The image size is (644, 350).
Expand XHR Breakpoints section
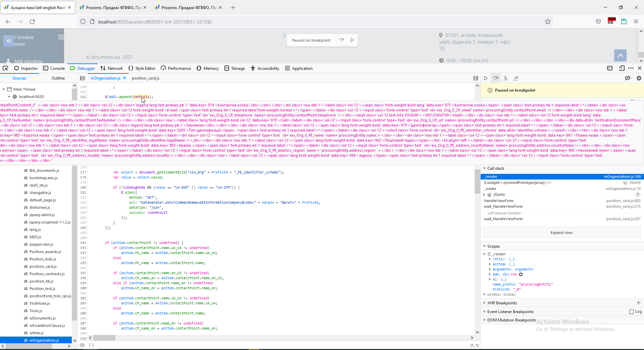point(484,303)
